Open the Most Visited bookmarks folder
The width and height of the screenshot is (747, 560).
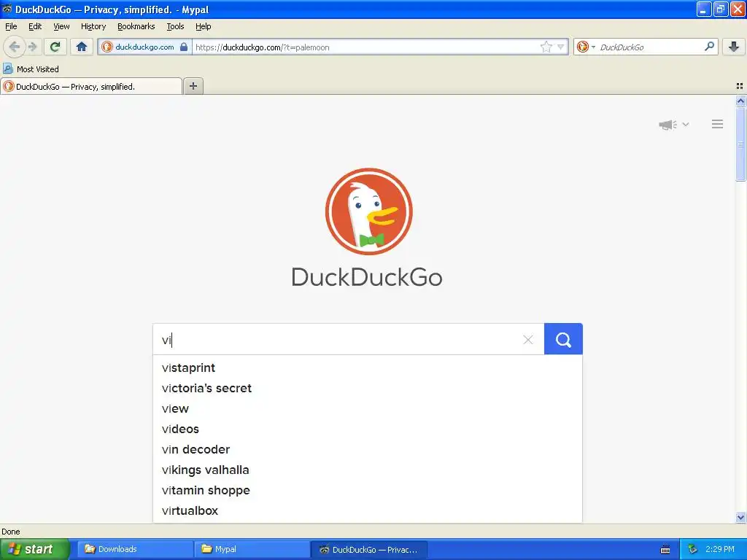(31, 69)
